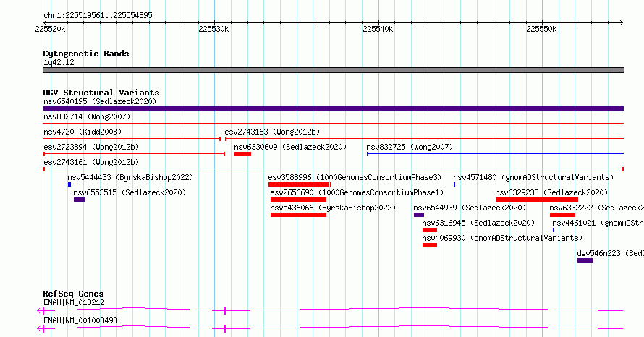Select esv2656690 (1000GenomesConsortiumPhase1) label
This screenshot has height=337, width=644.
coord(357,192)
